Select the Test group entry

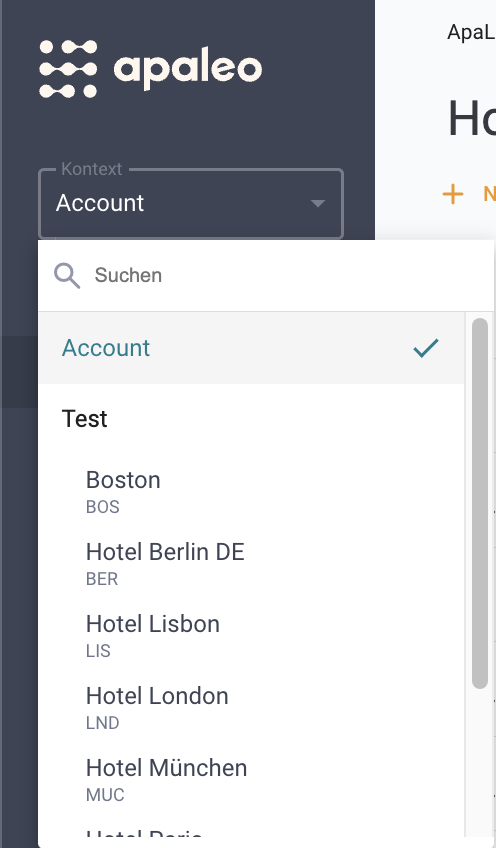tap(252, 419)
